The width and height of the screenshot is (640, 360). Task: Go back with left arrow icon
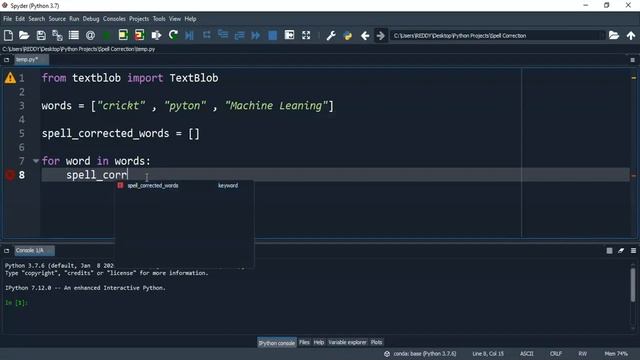coord(365,36)
